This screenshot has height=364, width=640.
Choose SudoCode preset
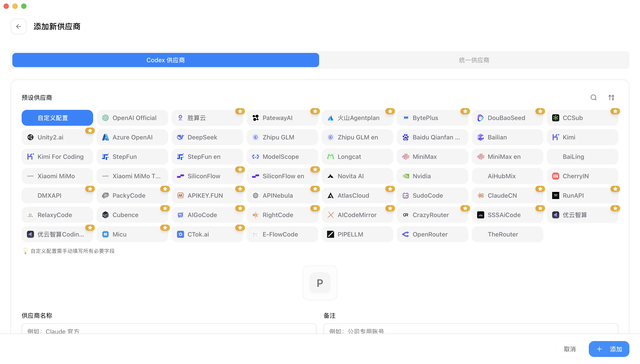[x=432, y=195]
